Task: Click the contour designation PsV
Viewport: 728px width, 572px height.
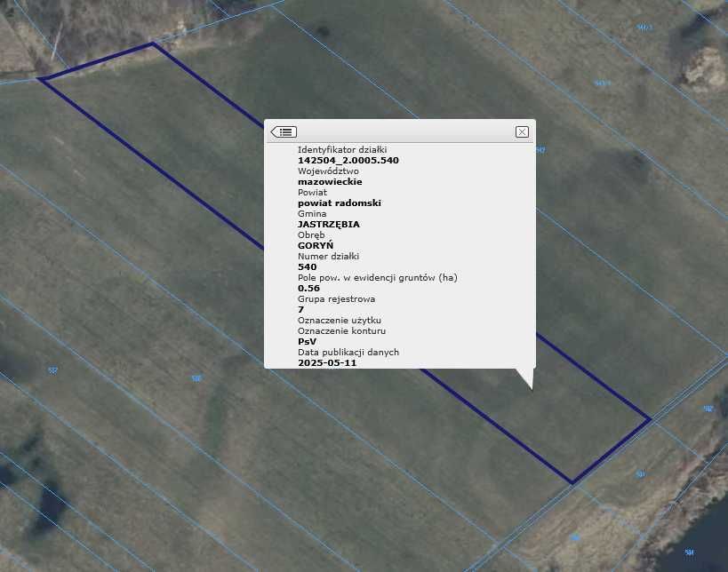Action: [307, 341]
